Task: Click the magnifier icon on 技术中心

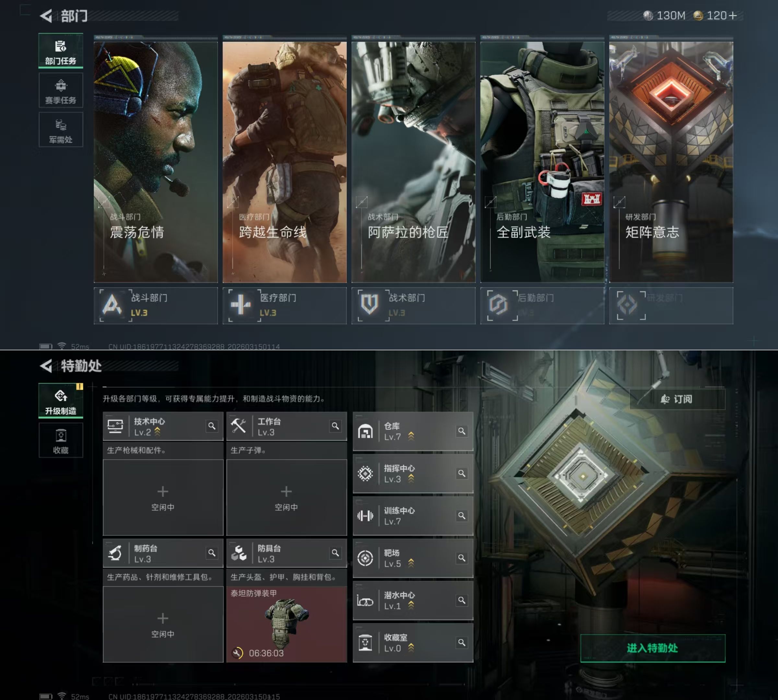Action: 212,426
